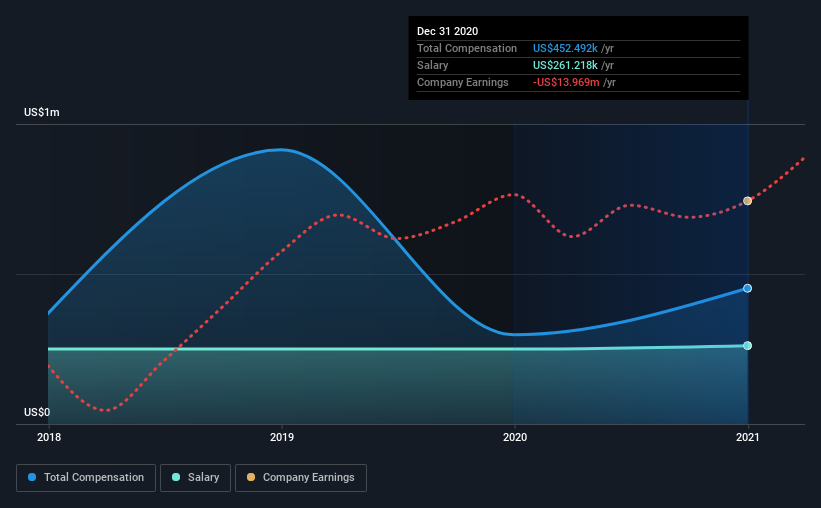The height and width of the screenshot is (508, 821).
Task: Click the Company Earnings label in tooltip
Action: 462,82
